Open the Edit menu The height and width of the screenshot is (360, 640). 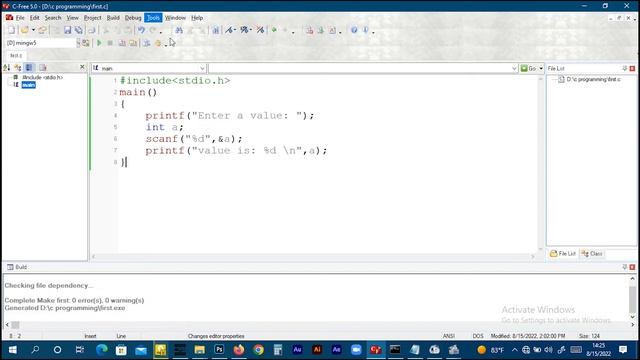(x=35, y=18)
